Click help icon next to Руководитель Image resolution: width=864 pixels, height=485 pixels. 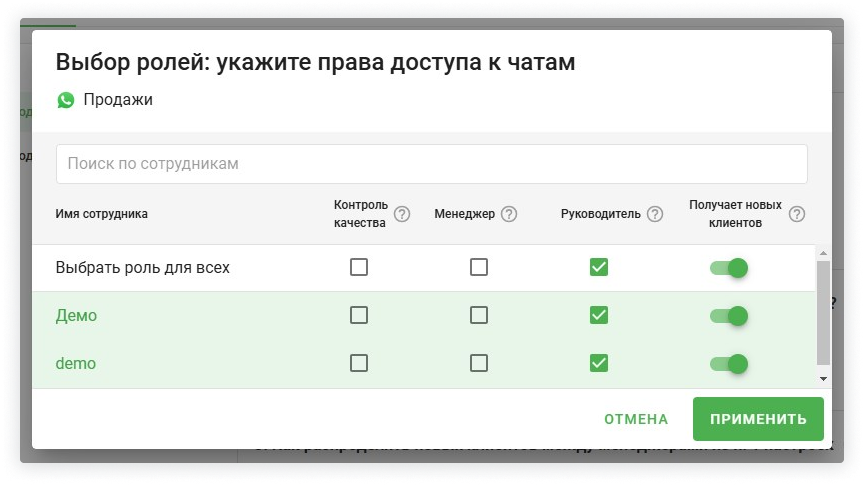[655, 214]
